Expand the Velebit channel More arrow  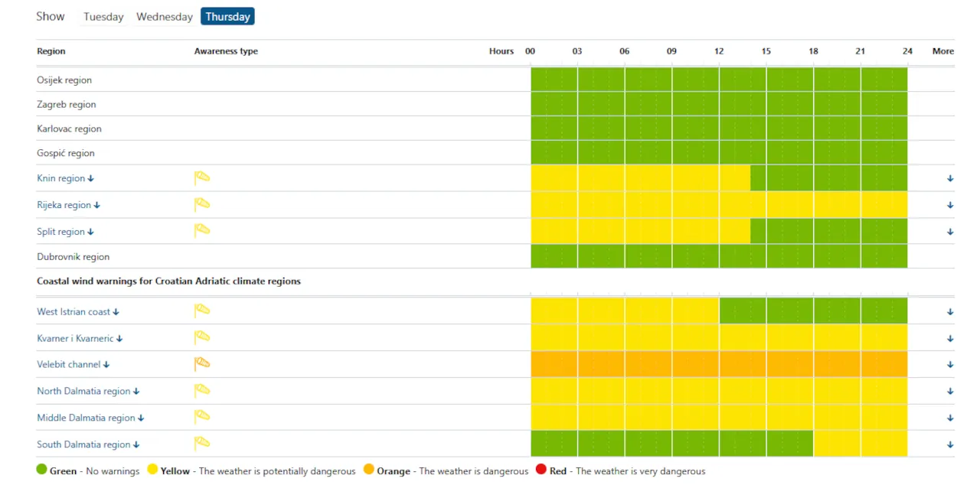[950, 365]
